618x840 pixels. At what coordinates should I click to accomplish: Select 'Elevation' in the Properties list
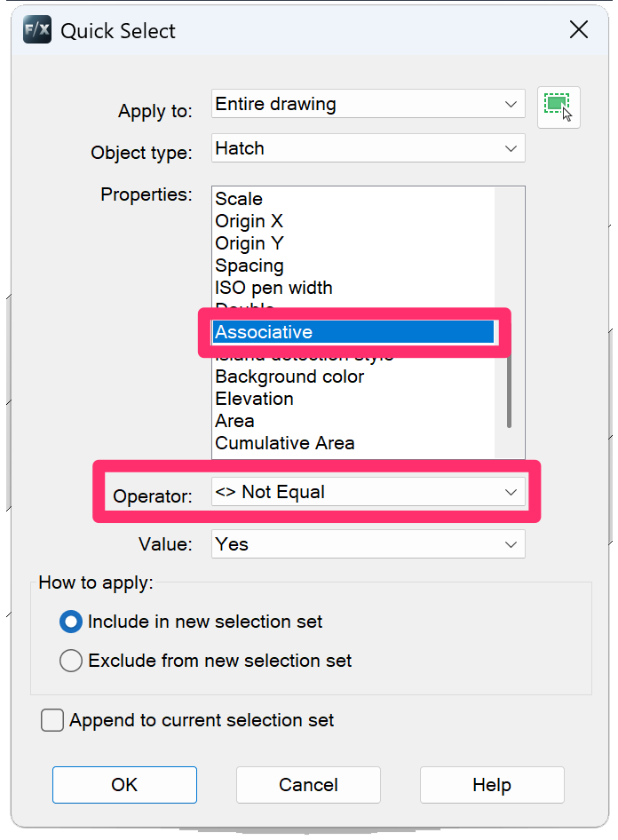[254, 399]
